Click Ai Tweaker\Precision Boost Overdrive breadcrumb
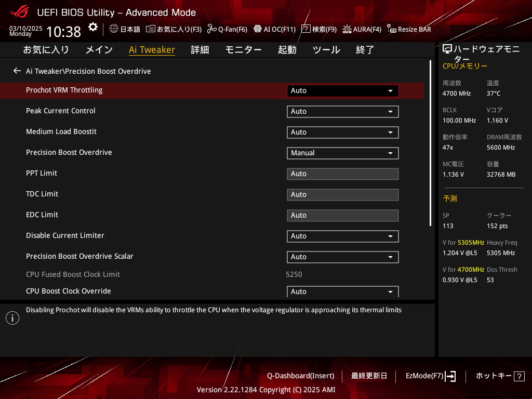 tap(88, 71)
